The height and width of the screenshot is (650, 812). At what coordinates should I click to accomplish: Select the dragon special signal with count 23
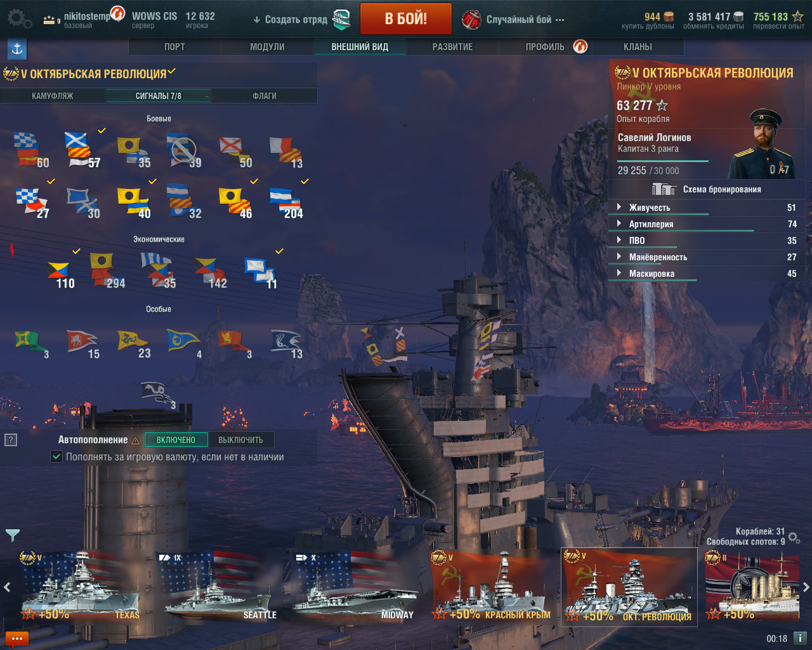[x=134, y=343]
